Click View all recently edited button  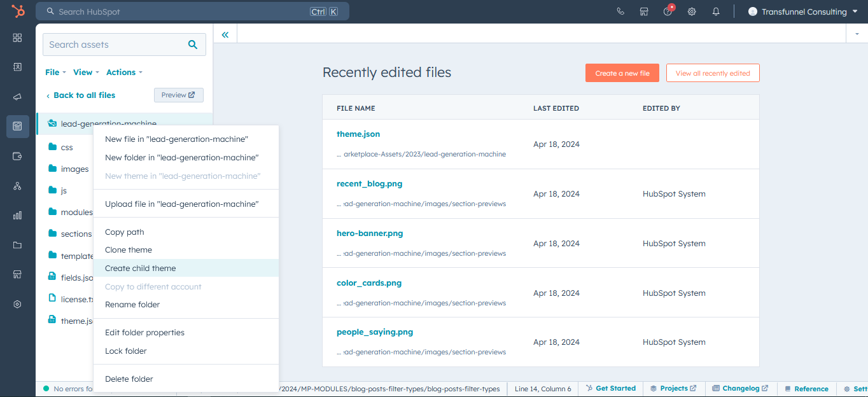coord(712,73)
